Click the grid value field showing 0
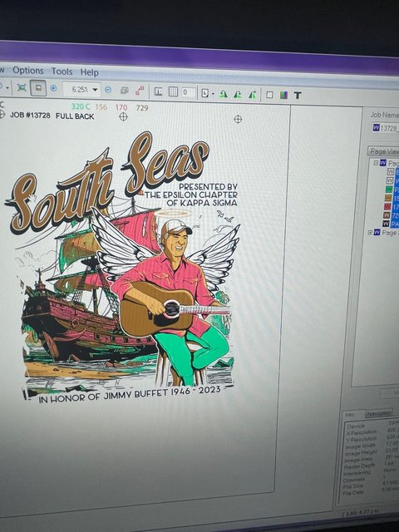The image size is (399, 532). point(188,92)
